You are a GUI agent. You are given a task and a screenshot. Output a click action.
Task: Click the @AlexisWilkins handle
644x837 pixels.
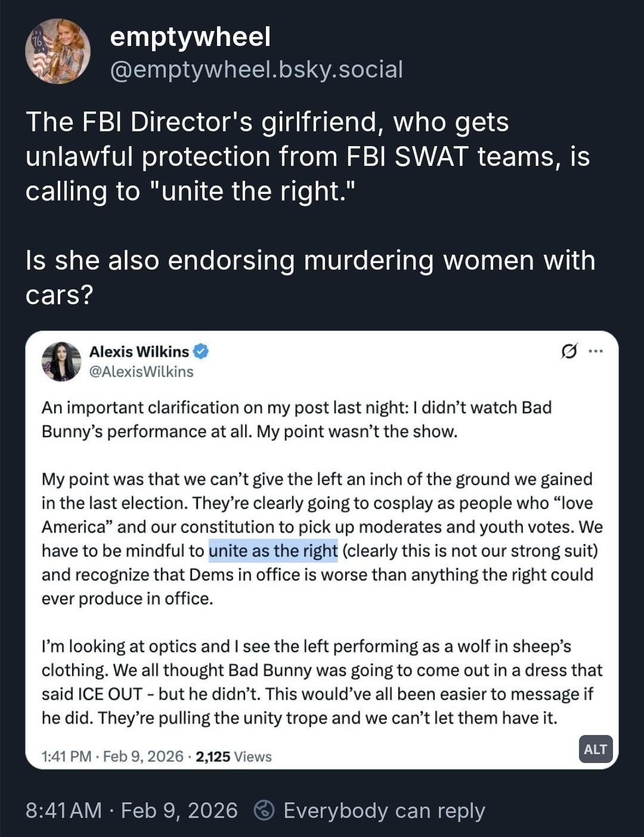(x=141, y=372)
